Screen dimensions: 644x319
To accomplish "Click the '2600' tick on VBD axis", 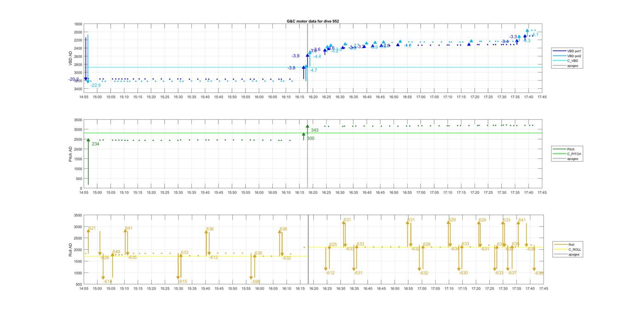I will point(78,56).
